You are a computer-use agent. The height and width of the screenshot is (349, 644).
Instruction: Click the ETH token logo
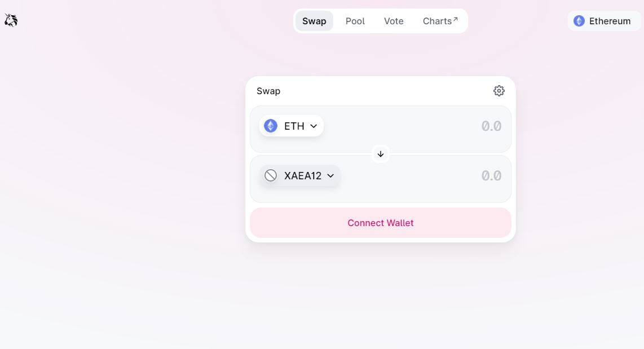point(271,126)
